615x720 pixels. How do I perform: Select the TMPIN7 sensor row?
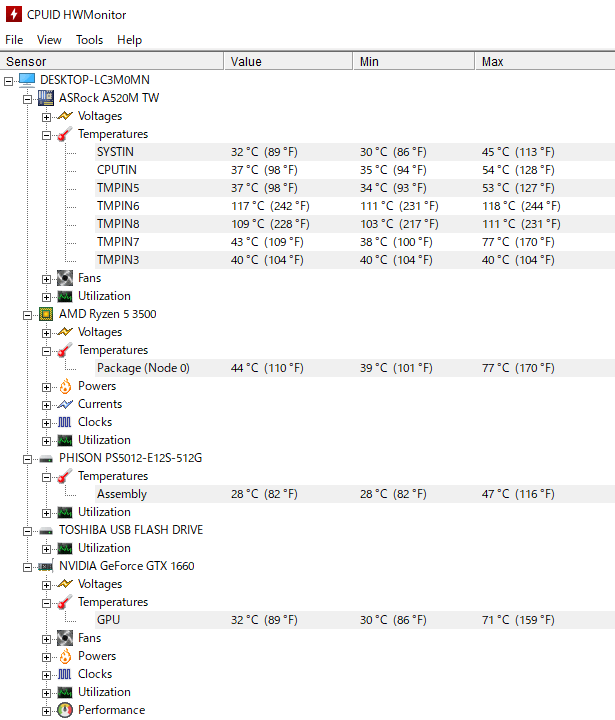[355, 242]
